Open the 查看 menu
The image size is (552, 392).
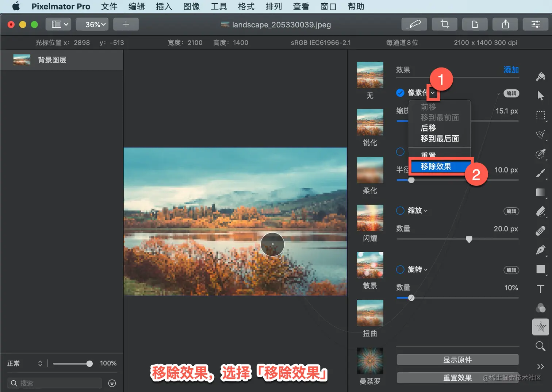[x=301, y=6]
